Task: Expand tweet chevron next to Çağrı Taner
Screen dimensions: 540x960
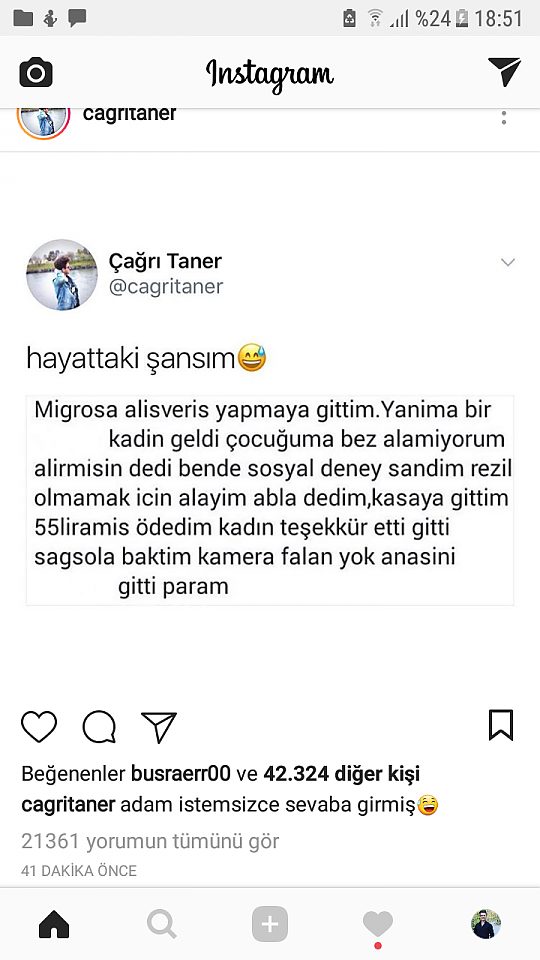Action: click(x=508, y=263)
